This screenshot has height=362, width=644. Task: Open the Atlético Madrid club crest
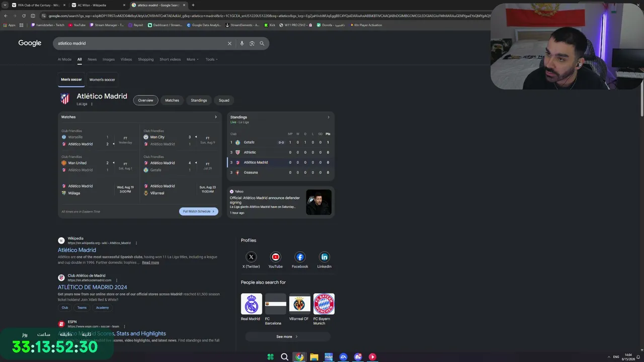point(65,99)
